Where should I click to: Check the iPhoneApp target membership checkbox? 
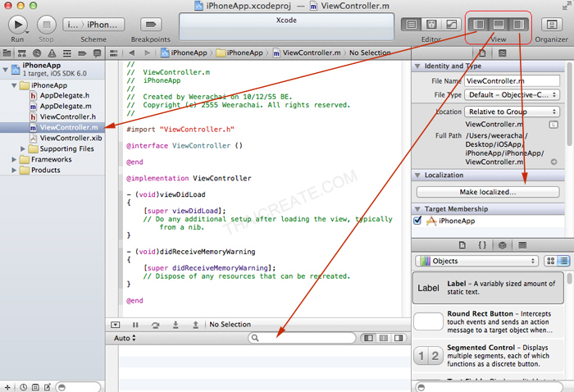coord(418,221)
